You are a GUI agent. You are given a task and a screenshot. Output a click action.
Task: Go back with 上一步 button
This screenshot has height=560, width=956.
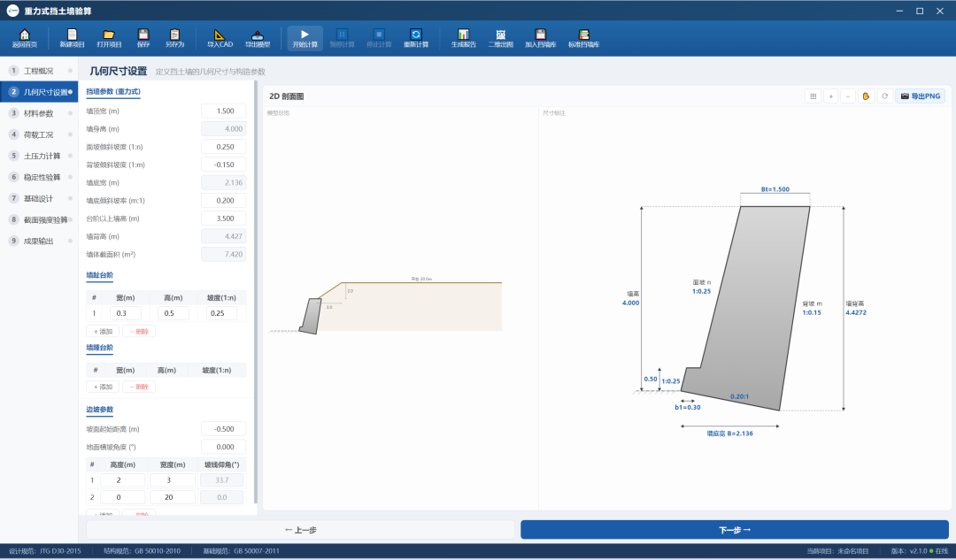(x=301, y=530)
